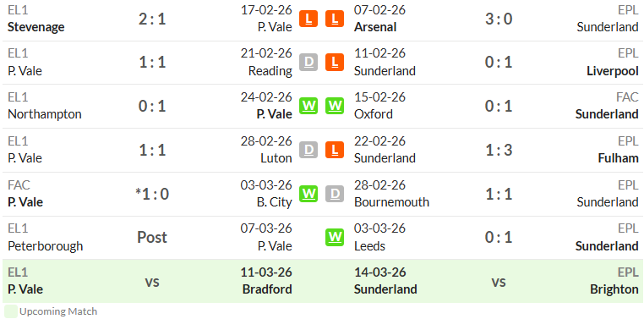Open the *1 : 0 FAC match score

[x=152, y=194]
